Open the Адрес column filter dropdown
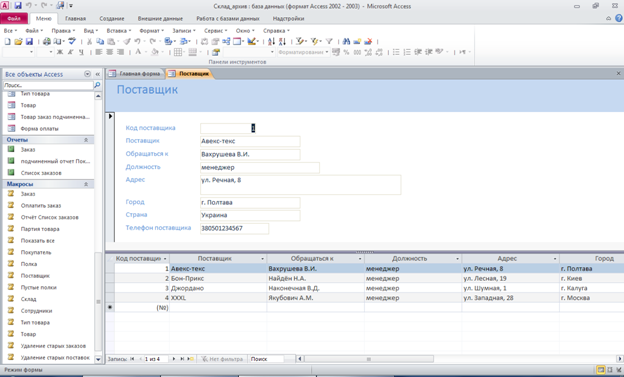This screenshot has height=377, width=624. (x=555, y=259)
